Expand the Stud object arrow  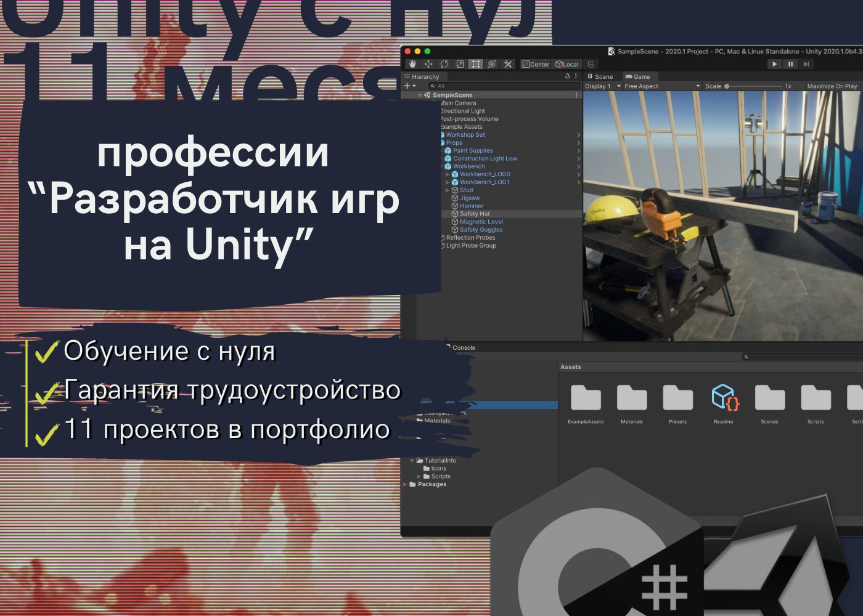[x=448, y=190]
